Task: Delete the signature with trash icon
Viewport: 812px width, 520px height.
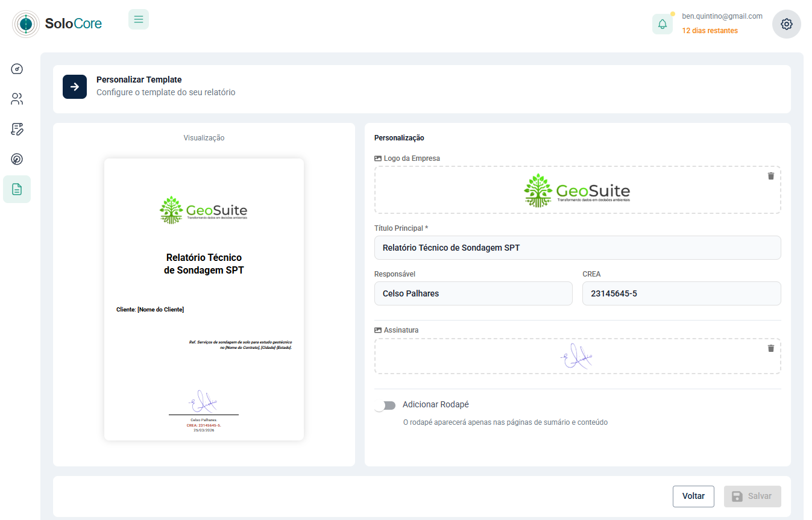Action: (x=770, y=348)
